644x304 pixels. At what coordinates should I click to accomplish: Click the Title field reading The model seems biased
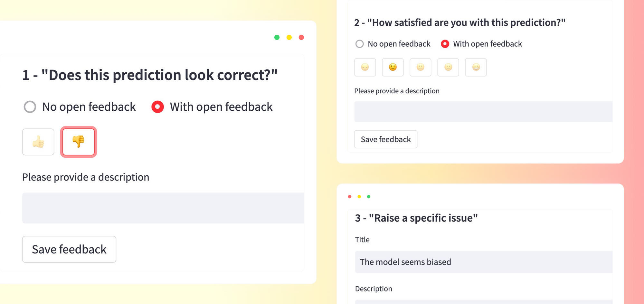[484, 262]
